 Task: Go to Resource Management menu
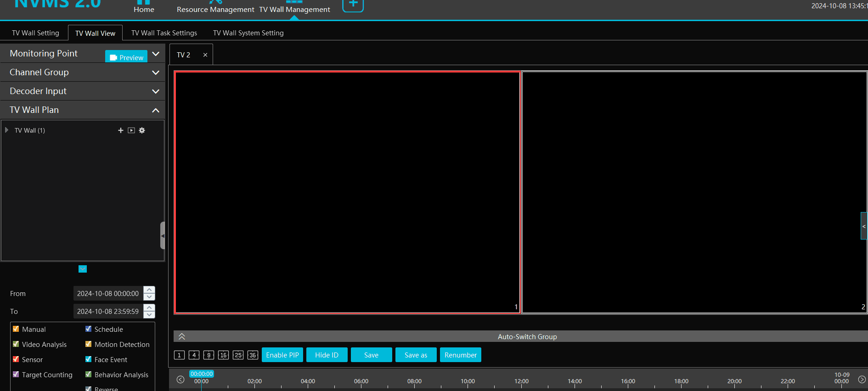point(215,9)
